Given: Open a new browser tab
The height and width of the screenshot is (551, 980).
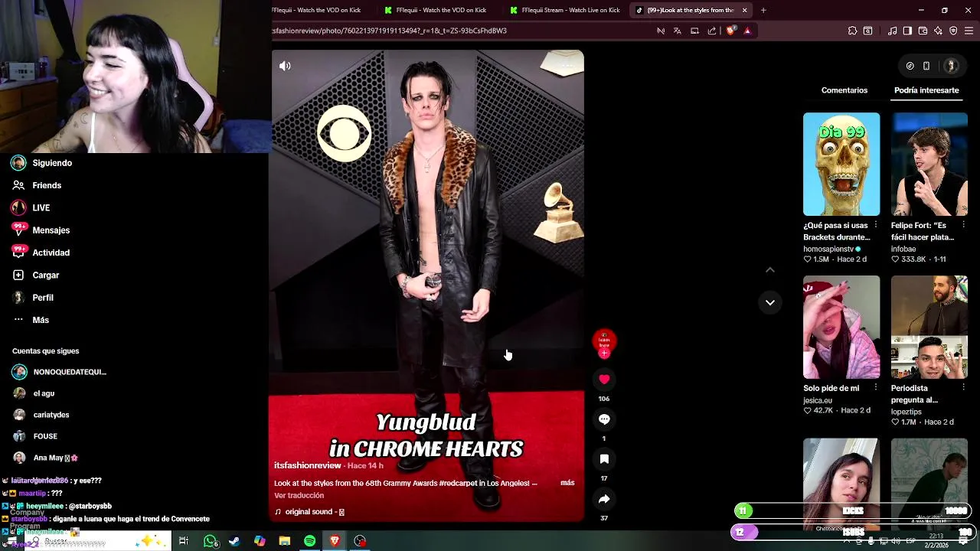Looking at the screenshot, I should (763, 10).
